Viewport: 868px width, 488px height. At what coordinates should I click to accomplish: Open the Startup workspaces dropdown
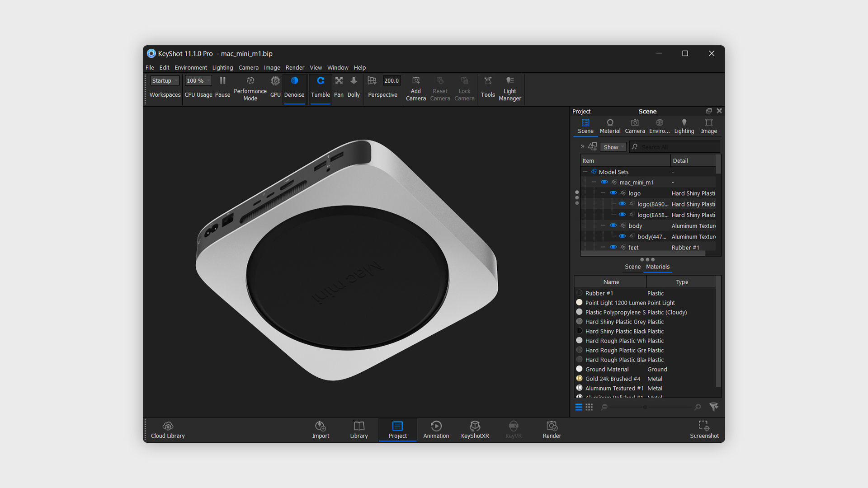[165, 81]
